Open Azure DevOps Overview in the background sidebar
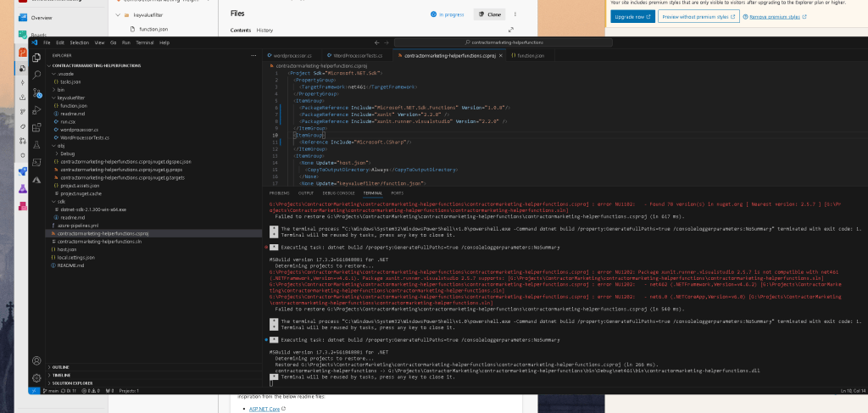This screenshot has height=413, width=868. [x=42, y=18]
